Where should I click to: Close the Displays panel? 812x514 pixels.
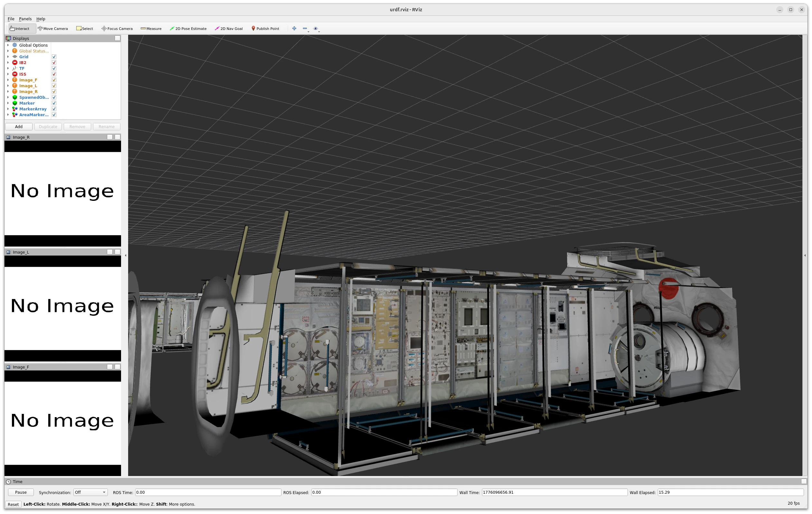(117, 38)
